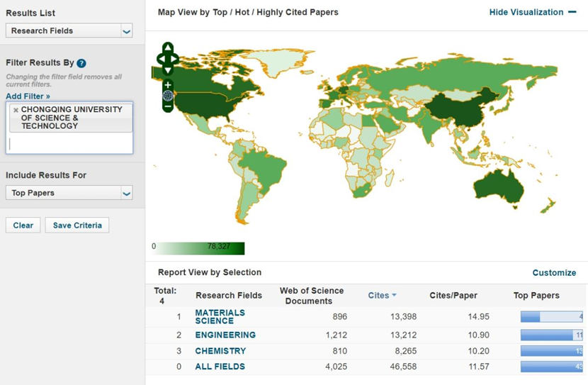Click the filter text input box
The width and height of the screenshot is (588, 385).
pos(69,144)
